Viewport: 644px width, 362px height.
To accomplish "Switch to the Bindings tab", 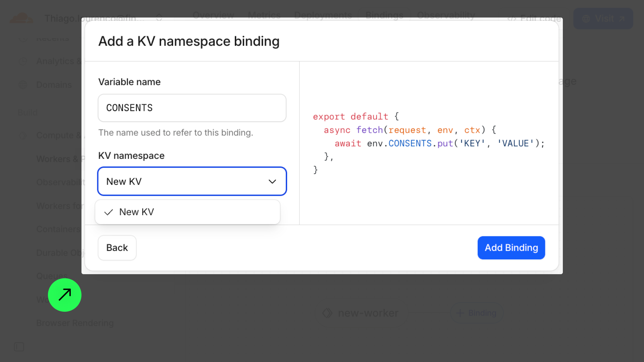I will point(384,15).
